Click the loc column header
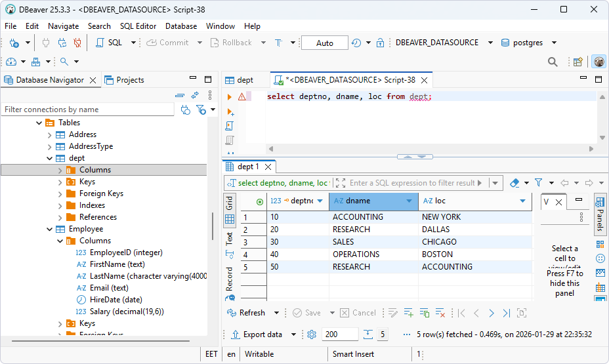The height and width of the screenshot is (364, 609). tap(475, 201)
